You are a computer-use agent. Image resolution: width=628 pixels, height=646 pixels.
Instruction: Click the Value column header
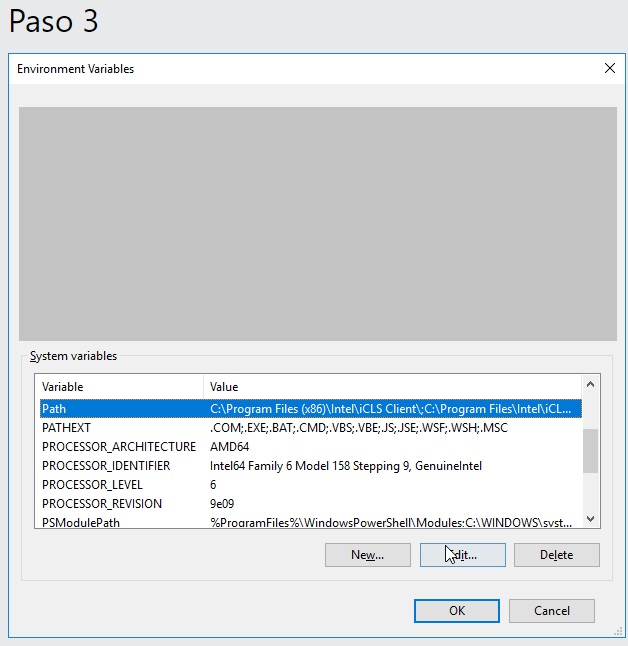pyautogui.click(x=390, y=387)
